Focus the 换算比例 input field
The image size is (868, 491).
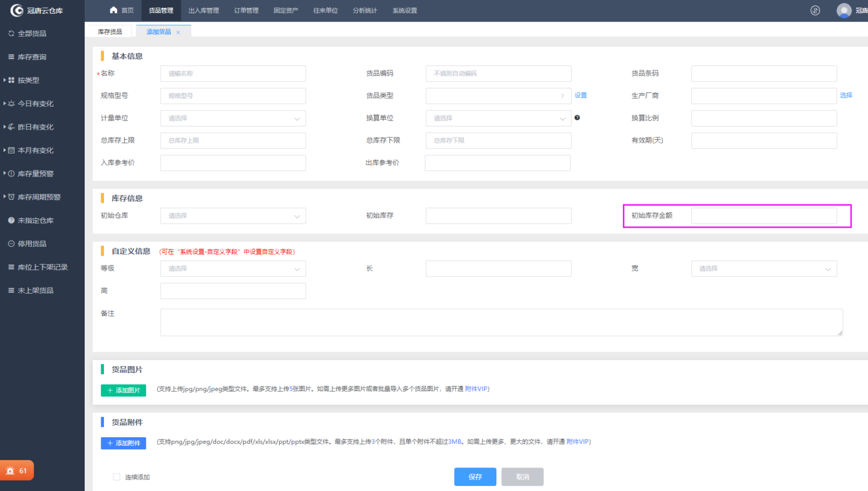pos(764,118)
